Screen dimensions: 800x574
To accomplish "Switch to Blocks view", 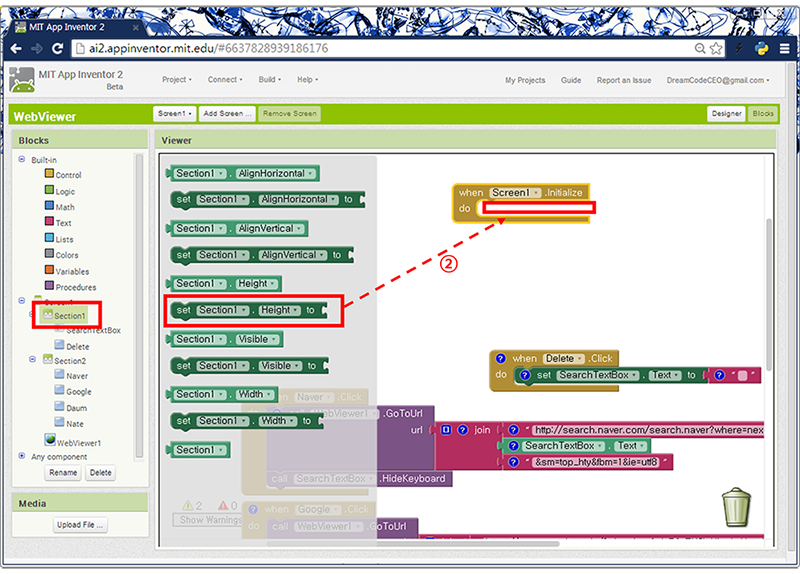I will click(763, 113).
